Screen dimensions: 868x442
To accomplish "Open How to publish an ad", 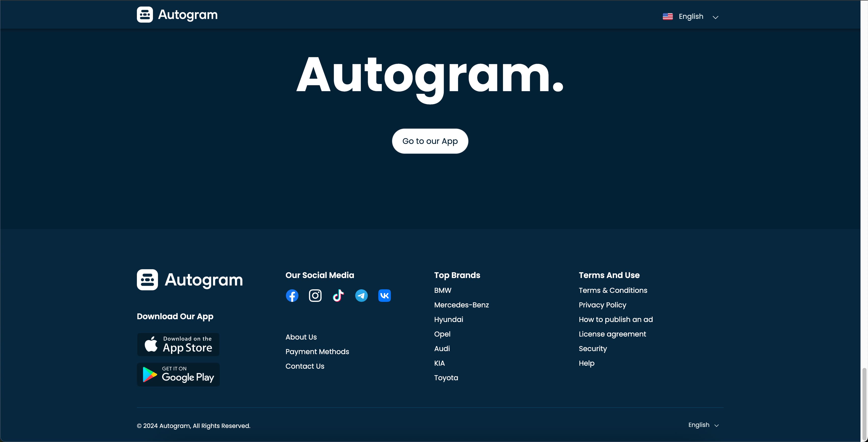I will [616, 319].
